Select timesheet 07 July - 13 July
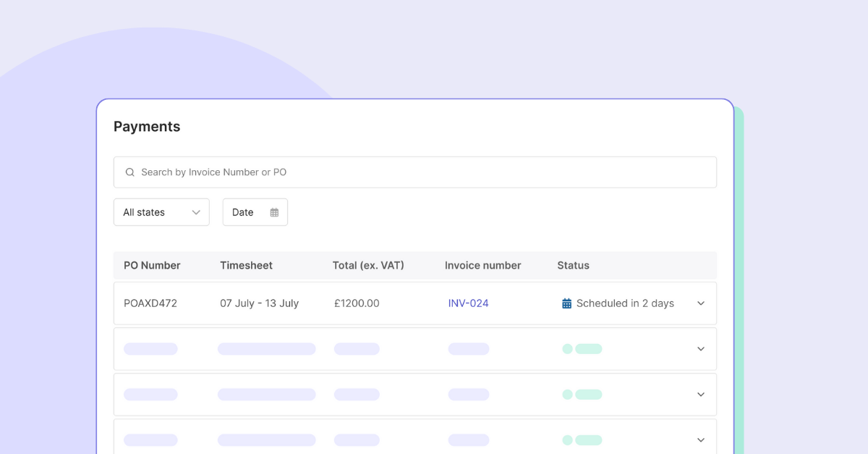The width and height of the screenshot is (868, 454). tap(260, 303)
